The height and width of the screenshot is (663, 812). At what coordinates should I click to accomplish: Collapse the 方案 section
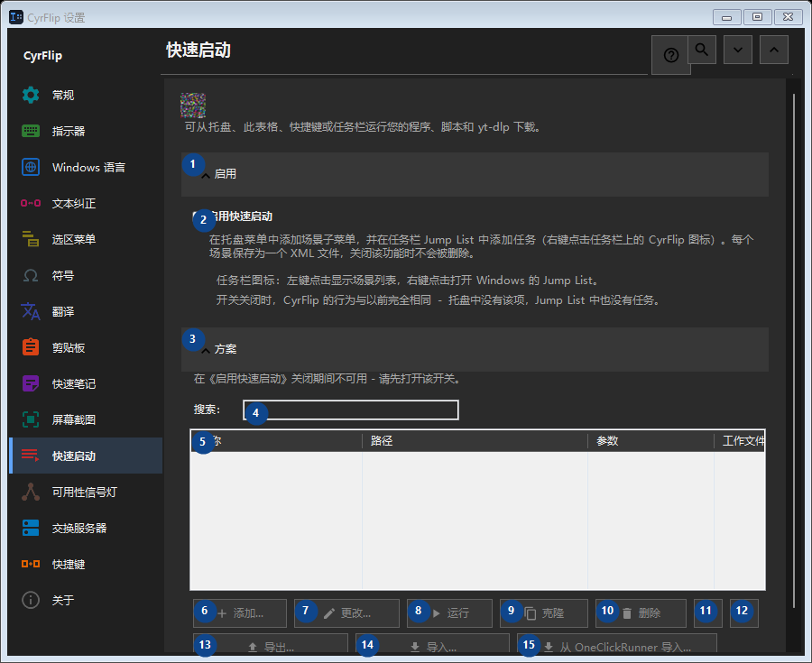click(475, 349)
